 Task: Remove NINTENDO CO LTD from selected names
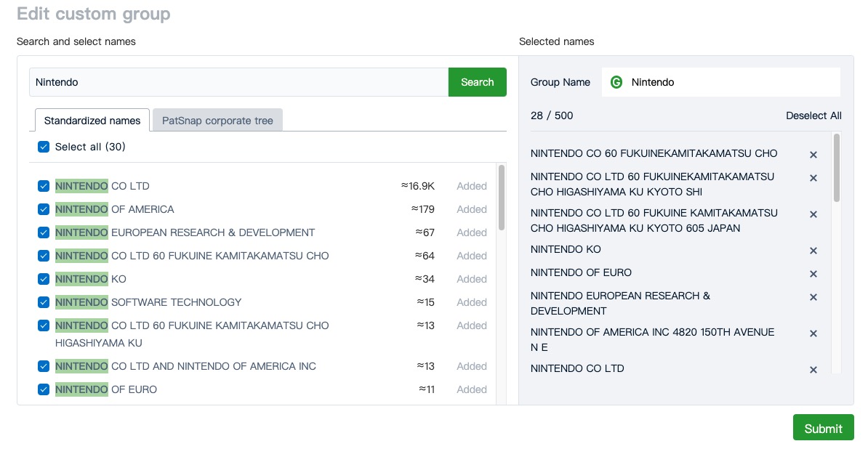click(x=813, y=370)
